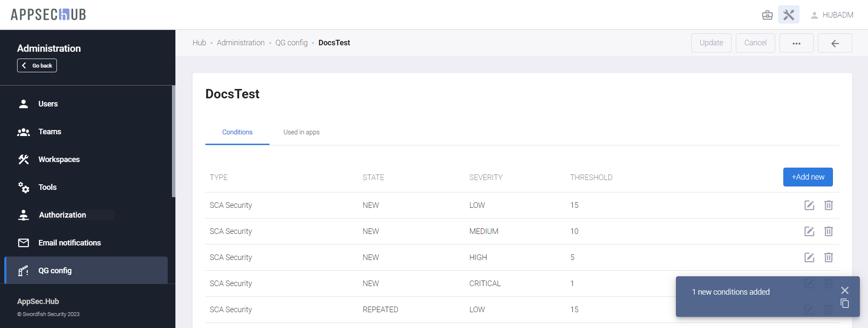868x328 pixels.
Task: Copy the notification message text
Action: pyautogui.click(x=844, y=304)
